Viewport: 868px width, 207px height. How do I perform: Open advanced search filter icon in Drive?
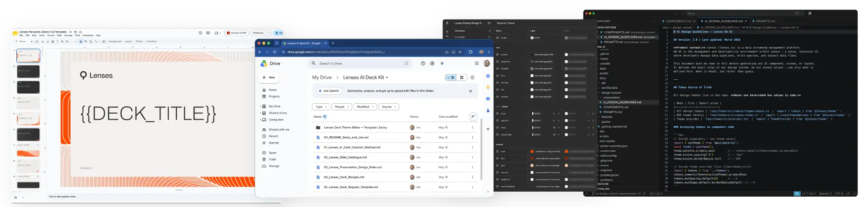click(x=406, y=63)
